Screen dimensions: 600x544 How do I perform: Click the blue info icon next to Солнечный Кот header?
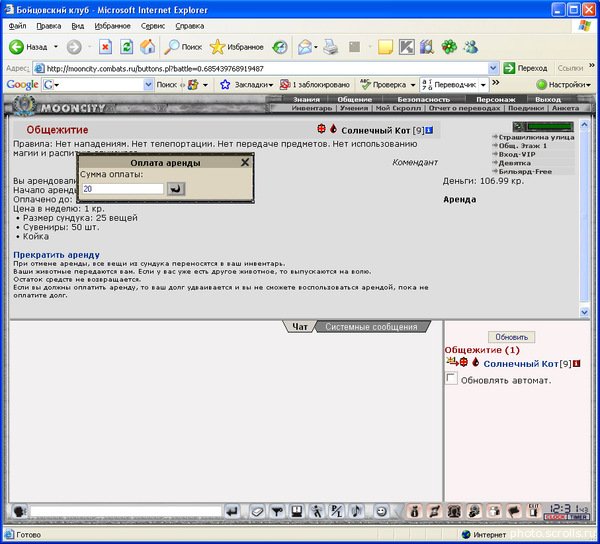(x=429, y=130)
